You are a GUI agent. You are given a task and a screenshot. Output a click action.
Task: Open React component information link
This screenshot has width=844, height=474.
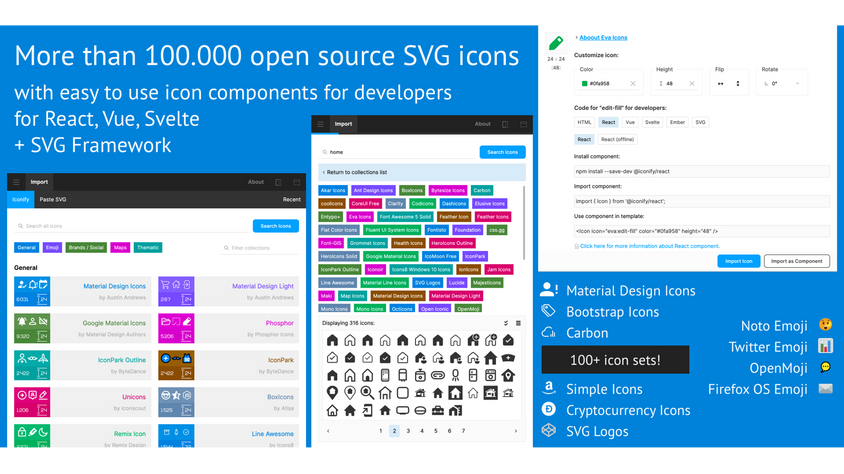[649, 246]
